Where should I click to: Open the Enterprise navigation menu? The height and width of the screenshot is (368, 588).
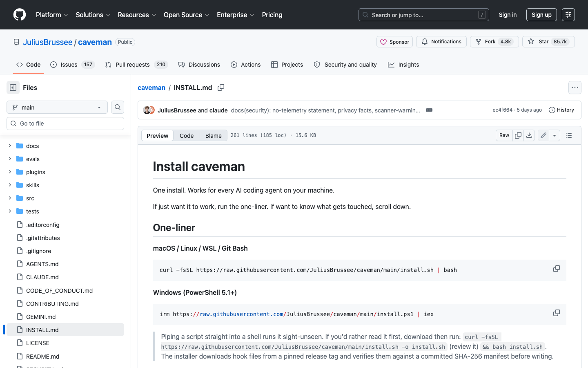pos(236,15)
